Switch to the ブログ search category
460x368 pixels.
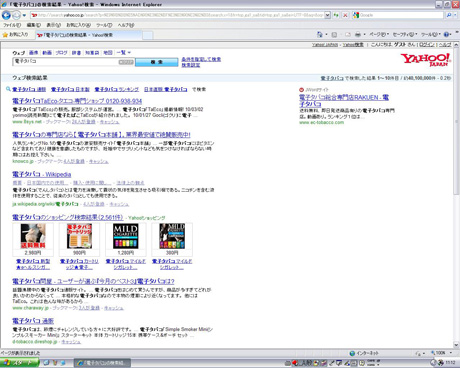(x=61, y=53)
